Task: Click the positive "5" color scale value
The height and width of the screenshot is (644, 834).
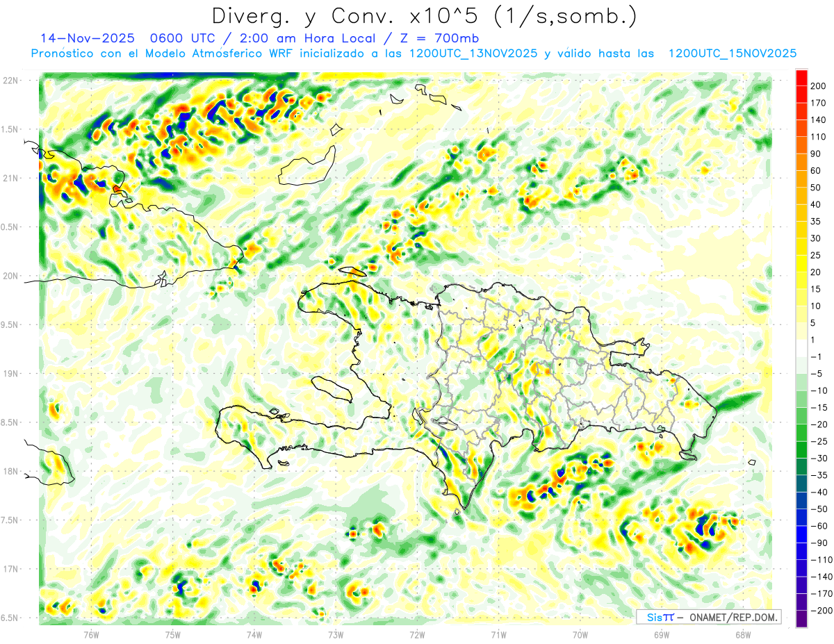Action: [x=813, y=323]
